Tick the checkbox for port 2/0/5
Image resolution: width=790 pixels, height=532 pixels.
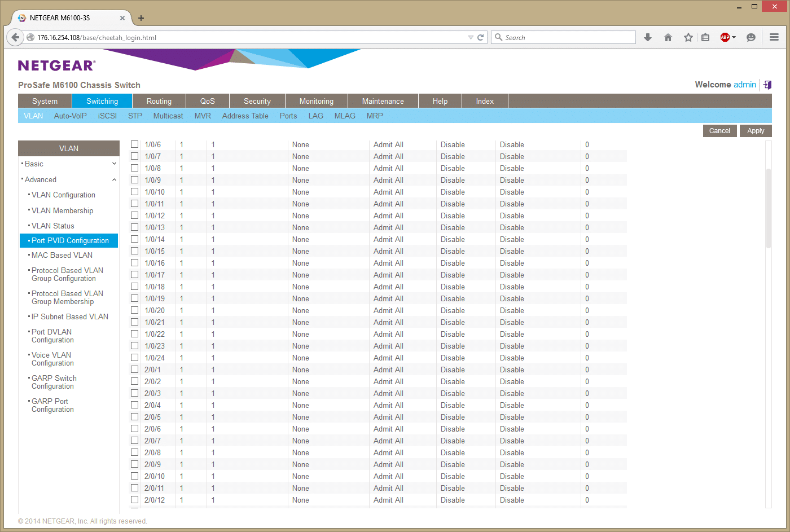click(134, 417)
